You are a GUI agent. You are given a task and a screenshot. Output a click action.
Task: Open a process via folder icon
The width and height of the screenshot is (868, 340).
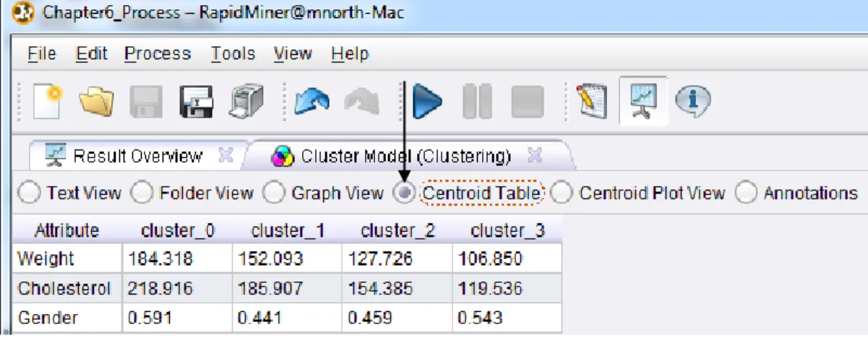[x=97, y=101]
